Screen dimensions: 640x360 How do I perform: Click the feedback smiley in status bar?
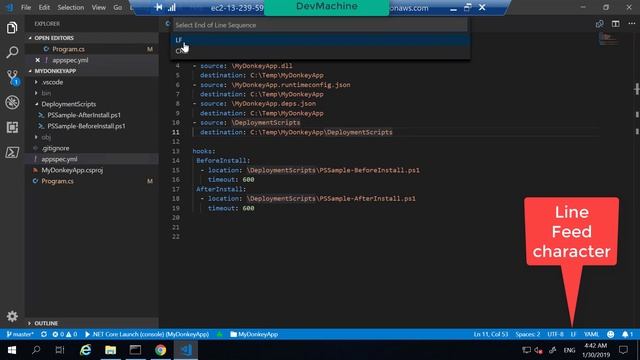coord(610,334)
